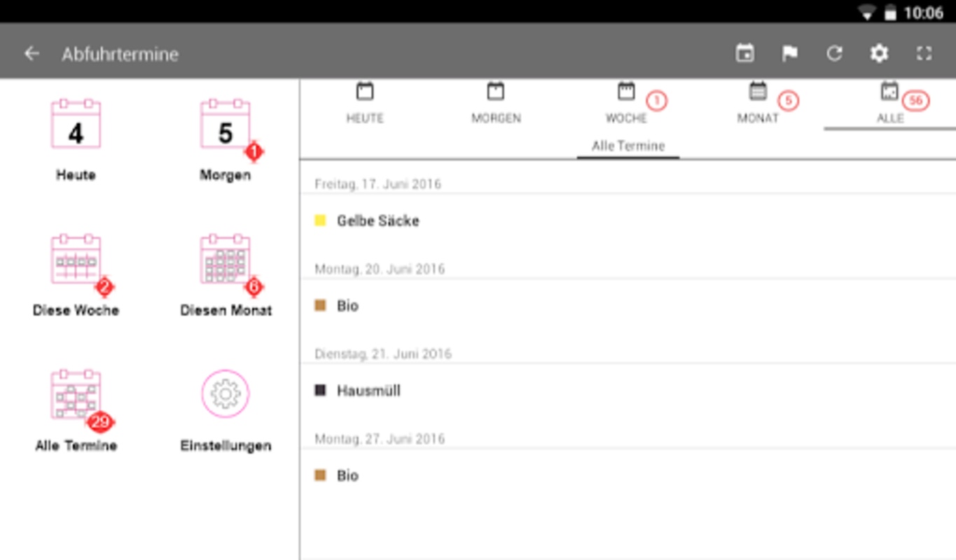Select the Bio entry for 20. Juni
Screen dimensions: 956x560
pos(628,306)
